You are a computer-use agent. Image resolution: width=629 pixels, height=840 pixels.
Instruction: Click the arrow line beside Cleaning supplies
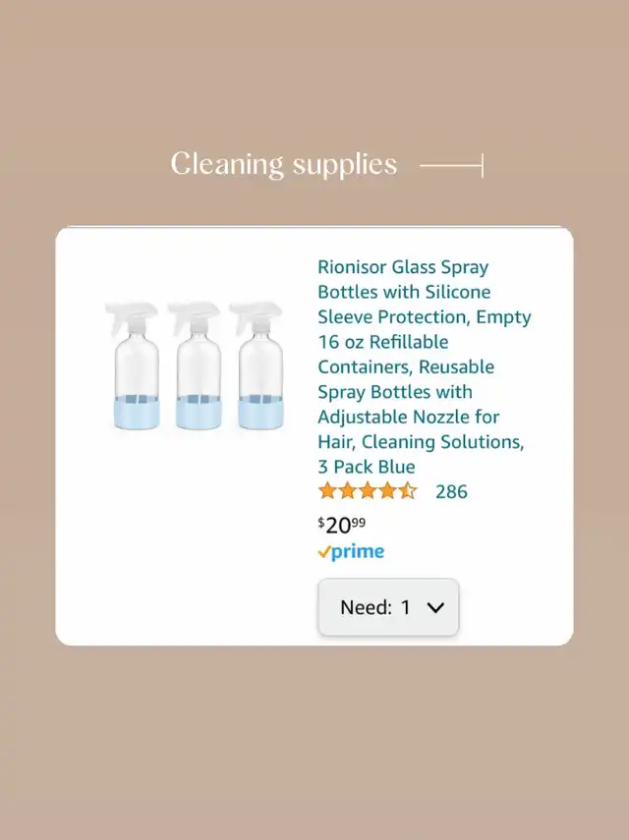tap(452, 165)
